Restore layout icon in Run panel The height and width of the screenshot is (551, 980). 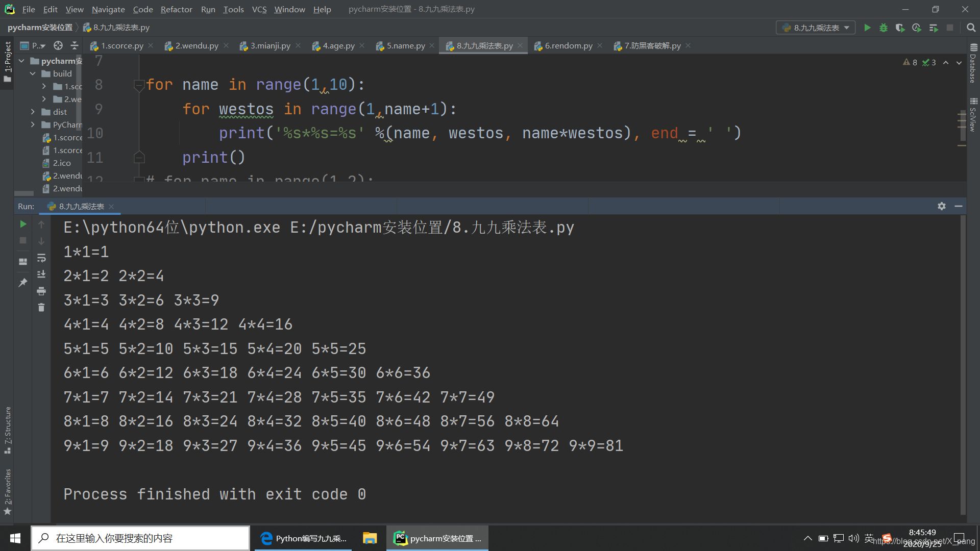point(23,261)
